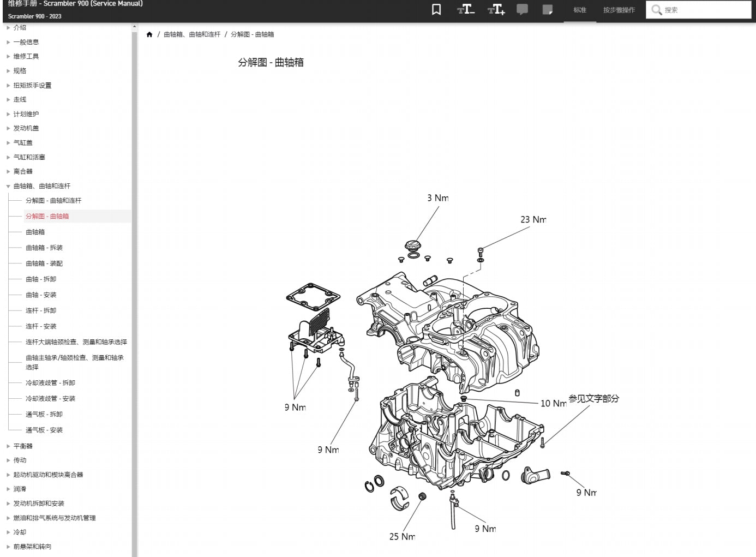Click the sticky note annotation icon
This screenshot has height=557, width=756.
(547, 9)
